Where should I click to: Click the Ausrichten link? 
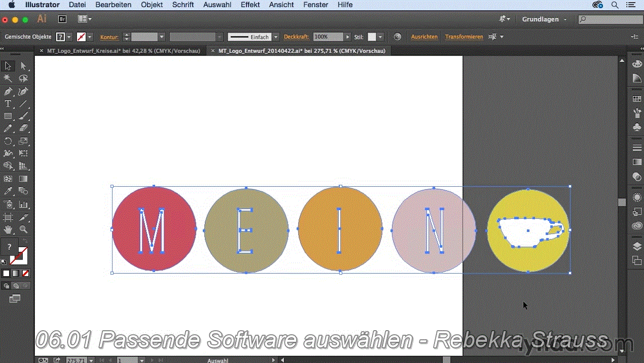424,37
